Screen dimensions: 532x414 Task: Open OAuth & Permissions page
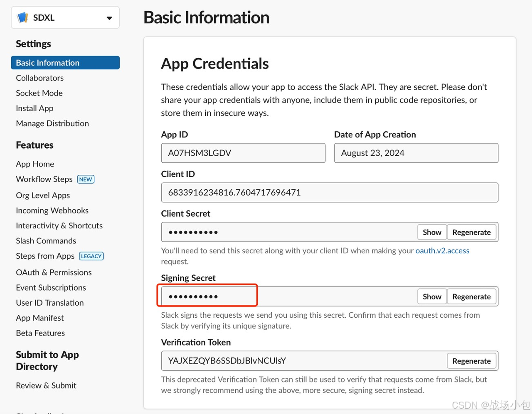tap(54, 272)
